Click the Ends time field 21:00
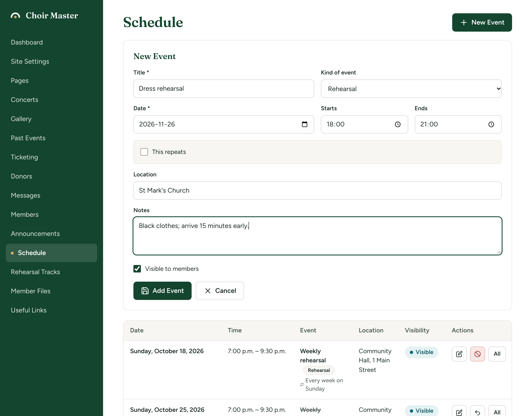The height and width of the screenshot is (416, 532). pos(458,124)
